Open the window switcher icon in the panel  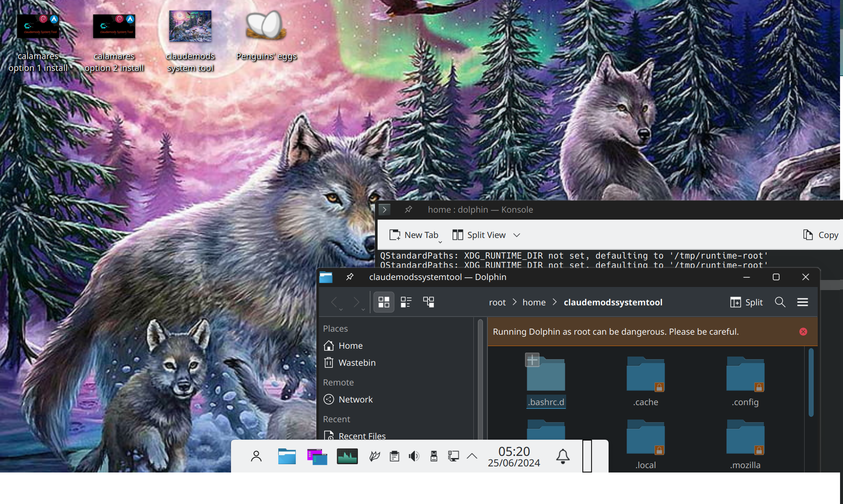coord(317,456)
